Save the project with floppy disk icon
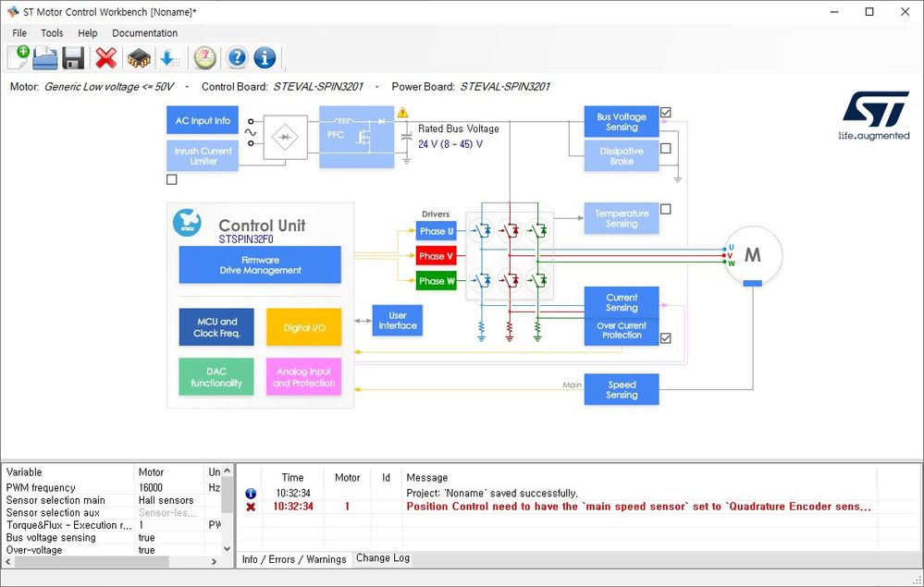Viewport: 924px width, 587px height. coord(73,57)
